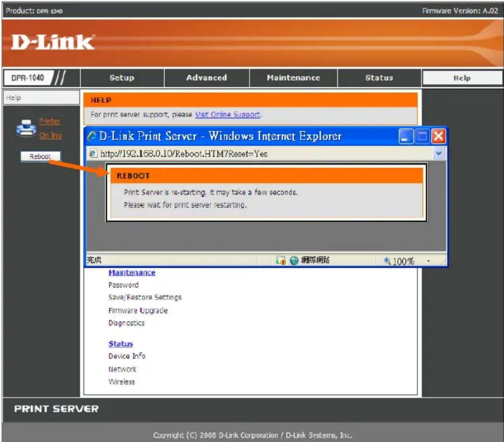Viewport: 504px width, 442px height.
Task: Maximize the Print Server popup window
Action: click(422, 136)
